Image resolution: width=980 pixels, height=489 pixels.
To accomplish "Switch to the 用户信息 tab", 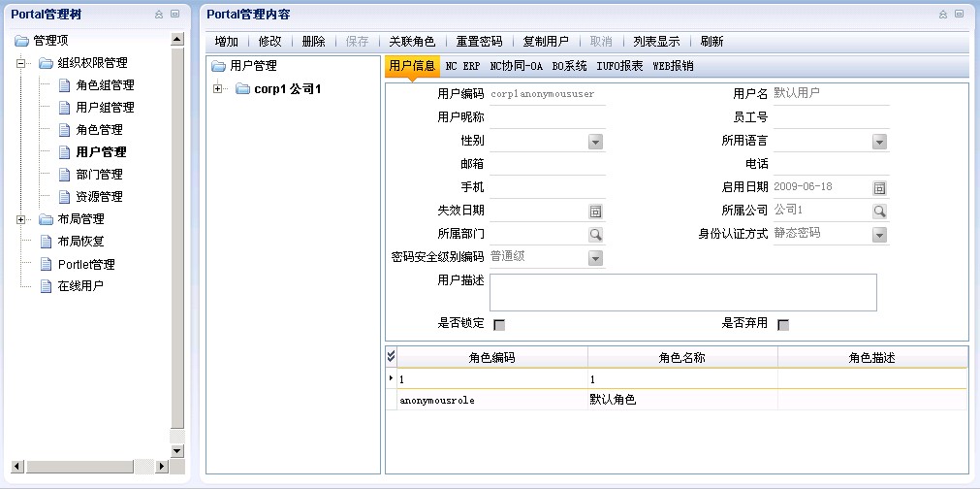I will (x=412, y=66).
